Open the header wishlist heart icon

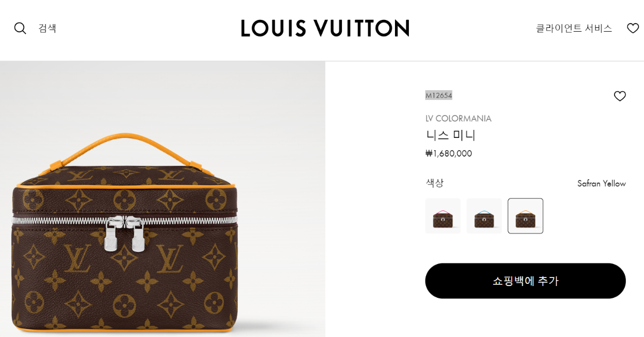(633, 28)
